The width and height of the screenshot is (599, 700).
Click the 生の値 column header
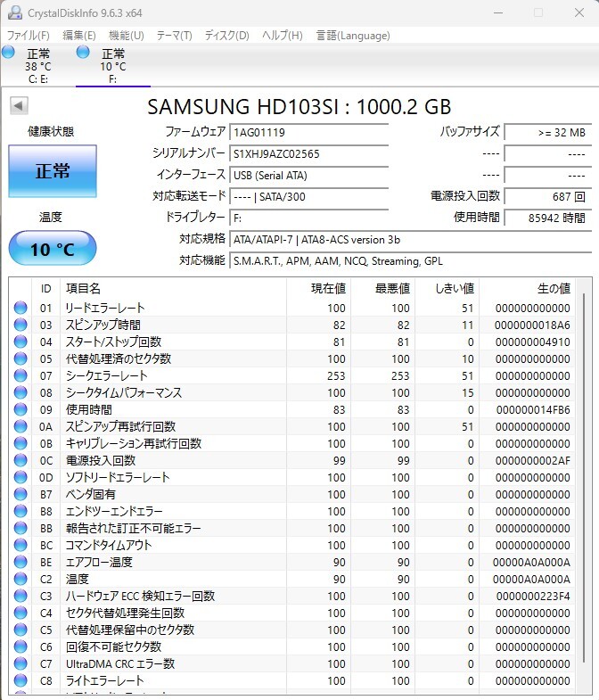527,288
